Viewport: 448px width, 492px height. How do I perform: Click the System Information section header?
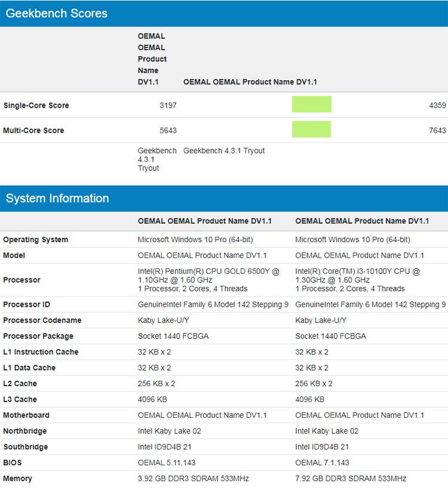pos(57,198)
